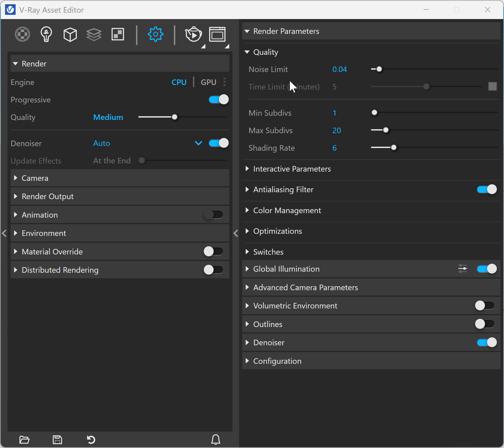
Task: Open the engine options three-dot menu
Action: tap(224, 82)
